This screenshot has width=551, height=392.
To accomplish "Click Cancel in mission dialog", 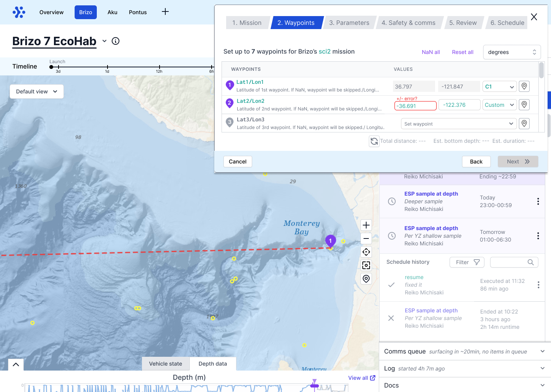I will tap(238, 162).
